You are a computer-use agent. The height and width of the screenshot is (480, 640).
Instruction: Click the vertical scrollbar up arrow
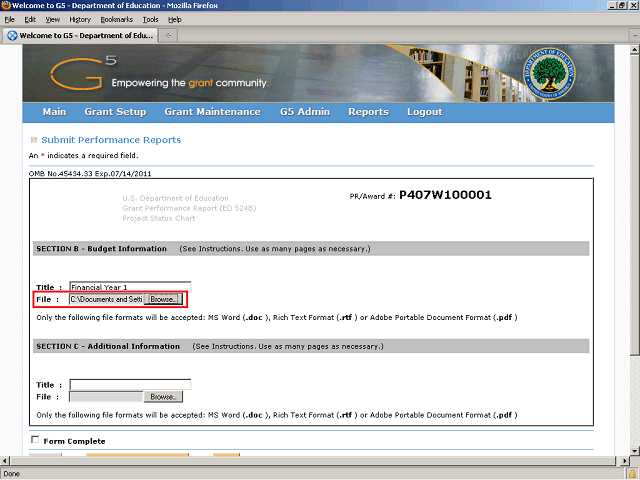(634, 50)
